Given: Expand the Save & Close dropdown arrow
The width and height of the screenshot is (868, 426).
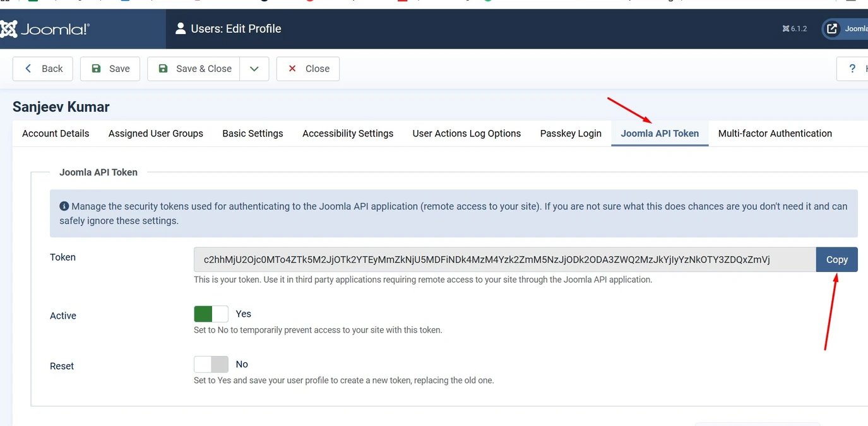Looking at the screenshot, I should point(254,69).
